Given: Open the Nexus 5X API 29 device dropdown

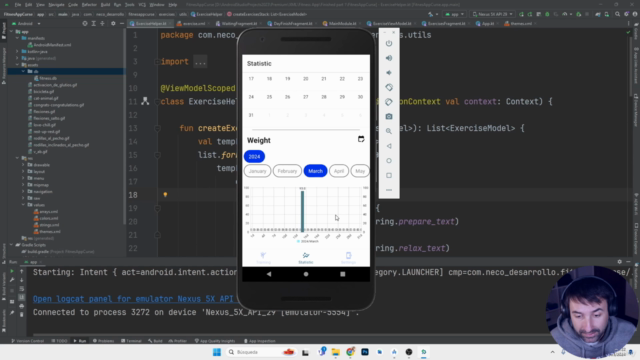Looking at the screenshot, I should 493,14.
